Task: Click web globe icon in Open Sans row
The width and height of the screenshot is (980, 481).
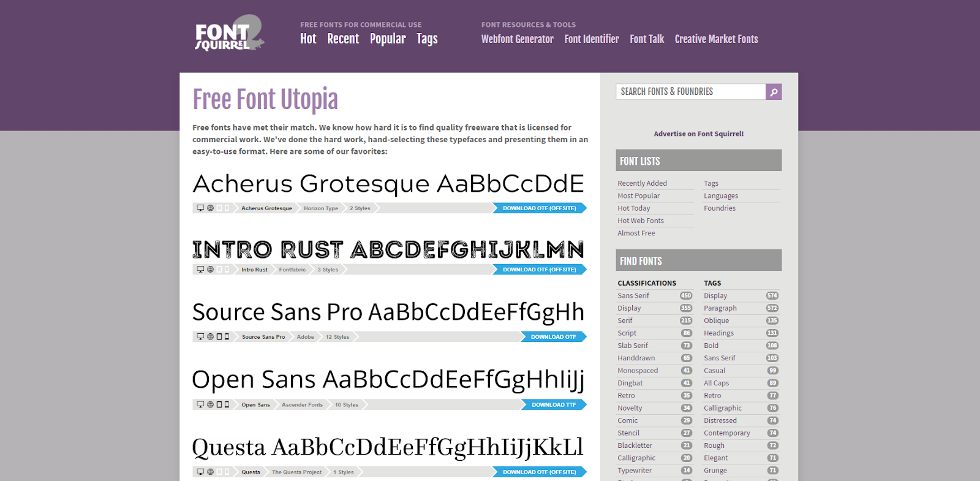Action: coord(210,404)
